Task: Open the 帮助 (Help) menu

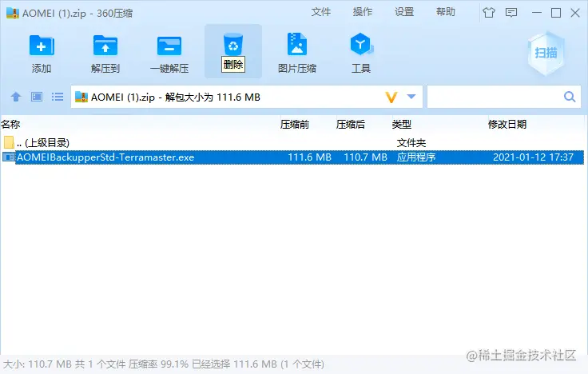Action: 446,12
